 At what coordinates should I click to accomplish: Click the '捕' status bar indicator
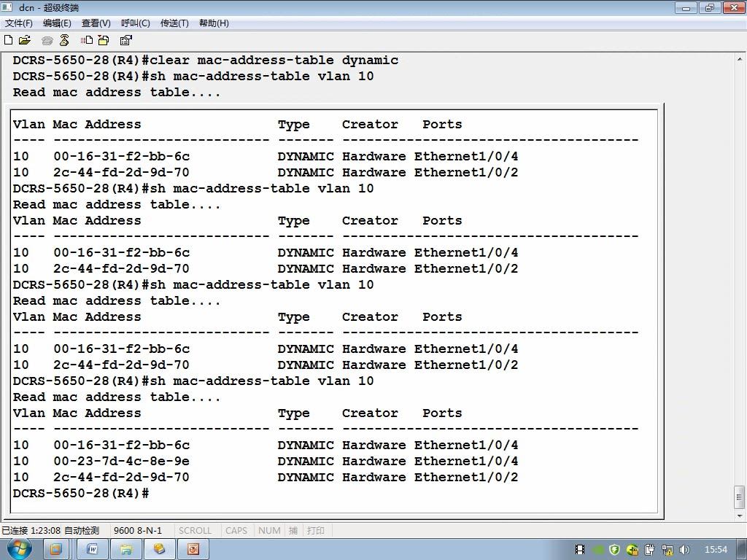(x=293, y=531)
